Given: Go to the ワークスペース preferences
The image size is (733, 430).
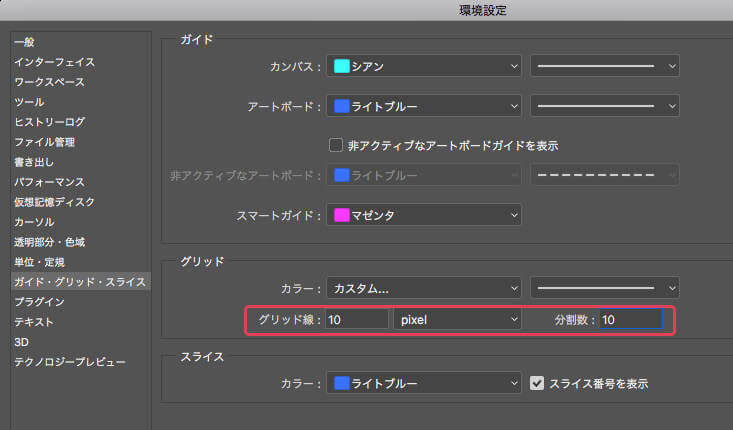Looking at the screenshot, I should click(50, 82).
